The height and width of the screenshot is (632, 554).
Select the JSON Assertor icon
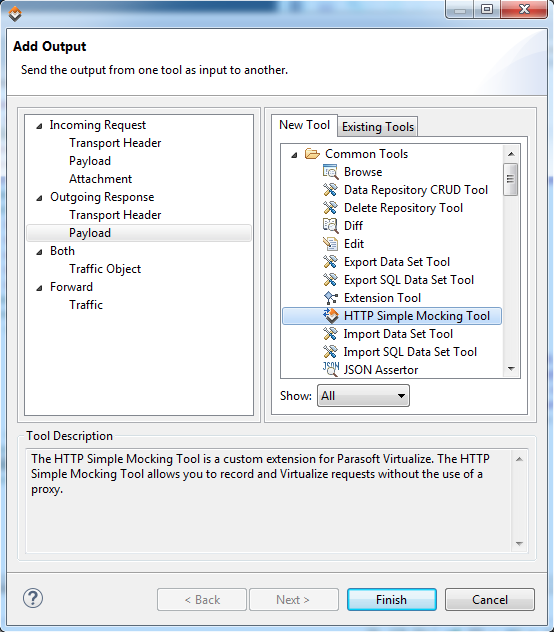tap(330, 369)
